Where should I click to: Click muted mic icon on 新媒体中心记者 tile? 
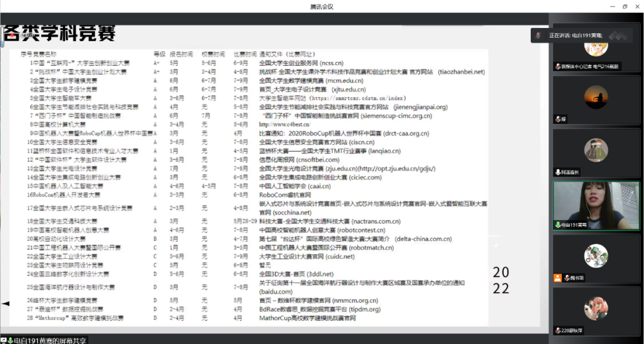[558, 67]
